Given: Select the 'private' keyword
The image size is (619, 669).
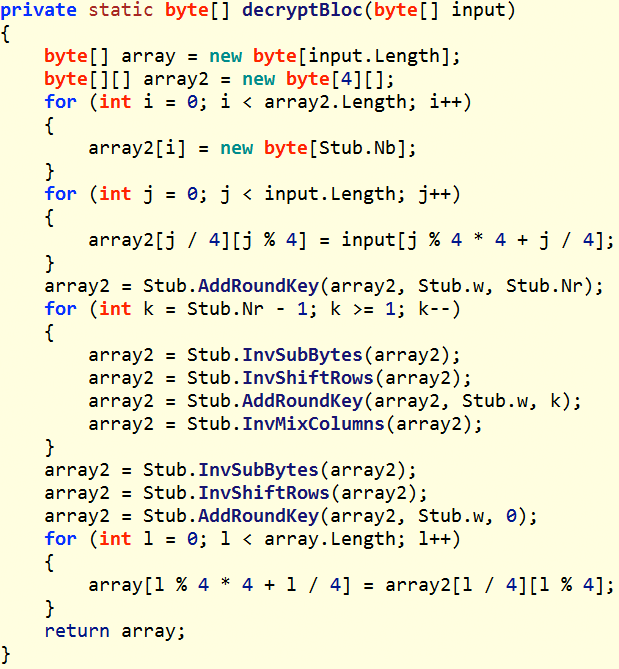Looking at the screenshot, I should pos(38,10).
